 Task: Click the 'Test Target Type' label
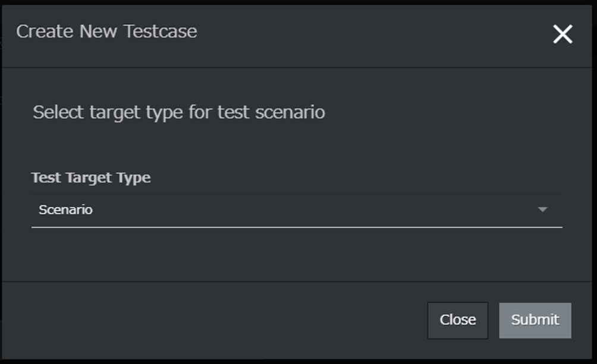[x=91, y=177]
